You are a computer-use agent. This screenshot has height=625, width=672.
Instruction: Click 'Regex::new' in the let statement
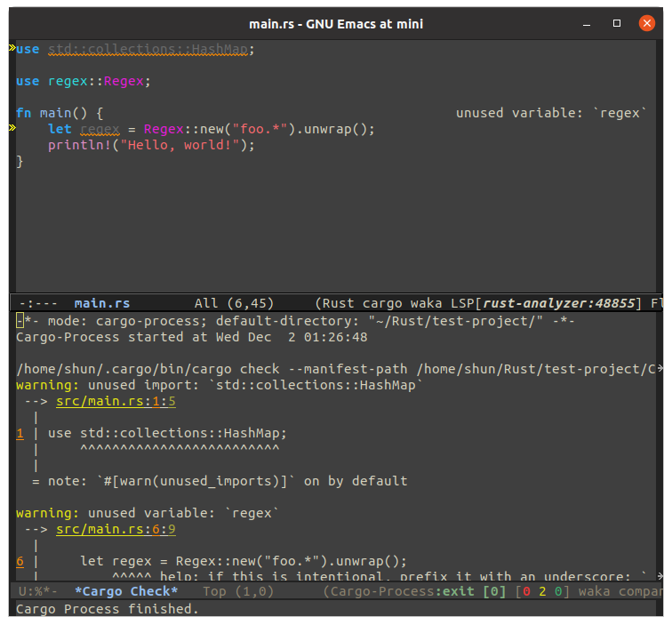point(184,129)
